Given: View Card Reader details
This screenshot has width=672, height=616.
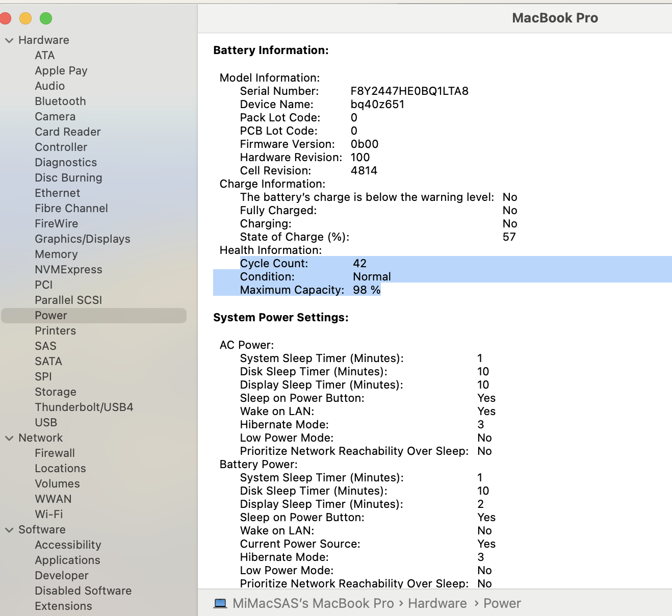Looking at the screenshot, I should click(68, 132).
